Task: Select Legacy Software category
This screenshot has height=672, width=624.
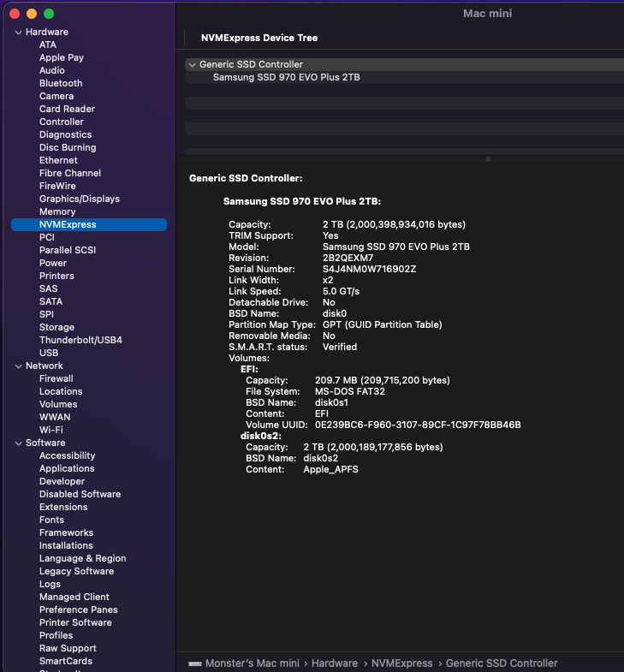Action: [x=77, y=572]
